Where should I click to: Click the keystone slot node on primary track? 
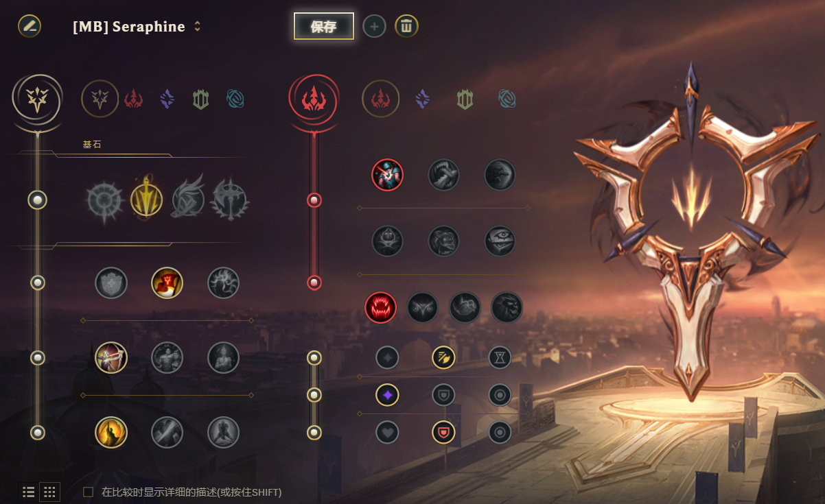click(38, 200)
